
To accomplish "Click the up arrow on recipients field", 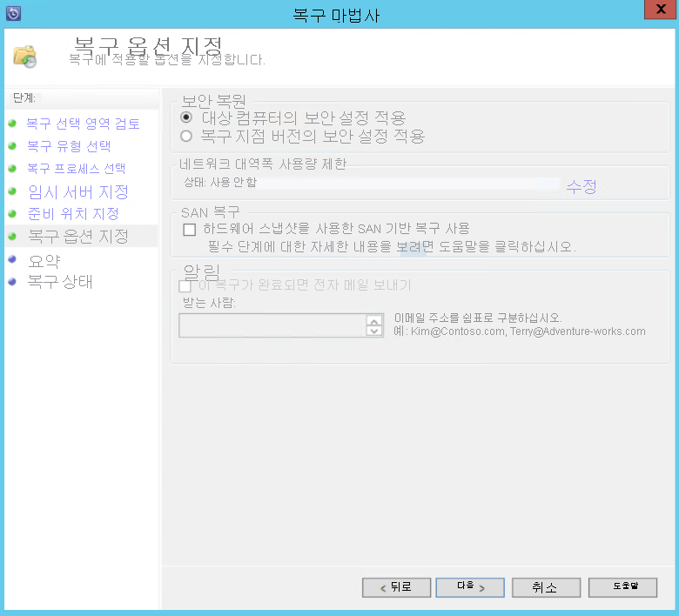I will click(374, 321).
